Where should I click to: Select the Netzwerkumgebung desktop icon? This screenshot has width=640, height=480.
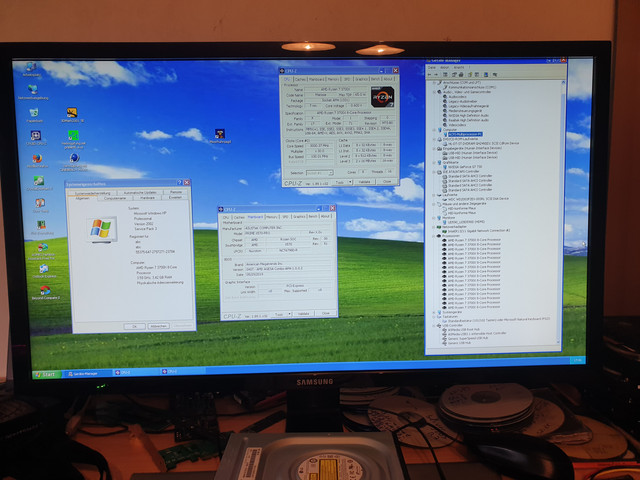point(33,92)
